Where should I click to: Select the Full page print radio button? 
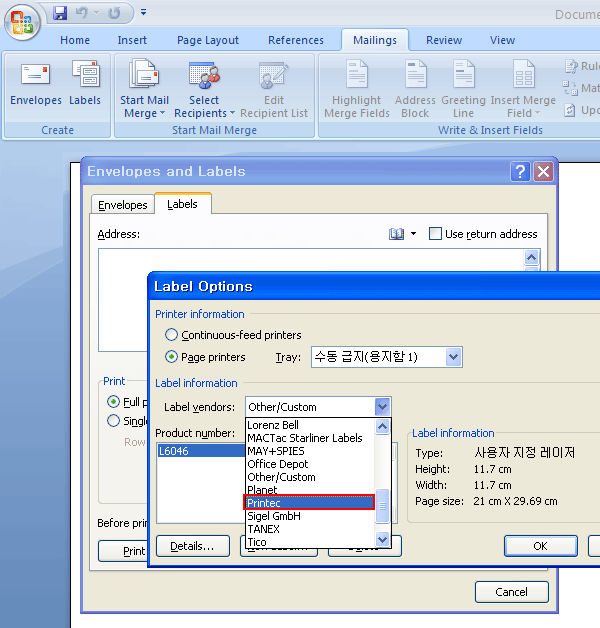click(x=114, y=402)
